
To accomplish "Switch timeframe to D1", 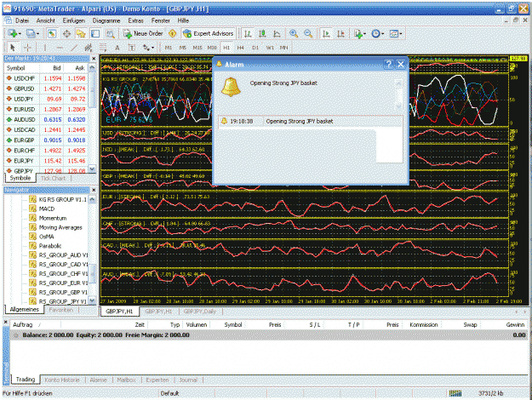I will (255, 48).
